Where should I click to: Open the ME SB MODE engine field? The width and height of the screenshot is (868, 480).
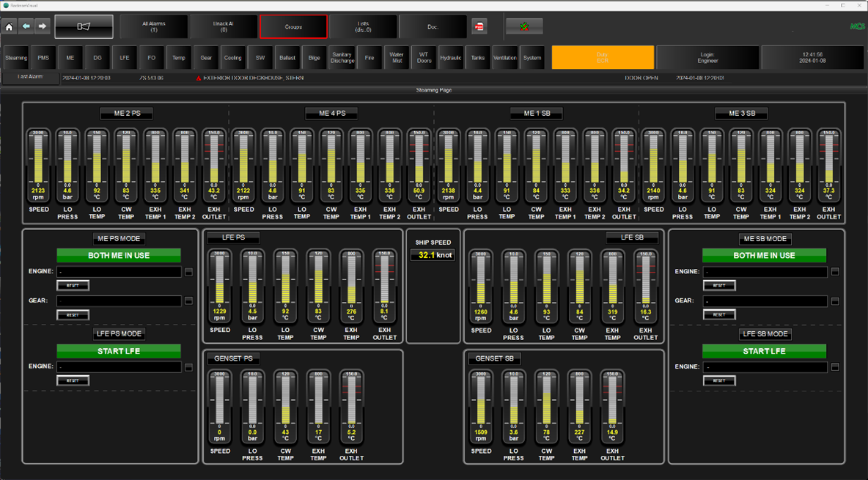[x=765, y=272]
